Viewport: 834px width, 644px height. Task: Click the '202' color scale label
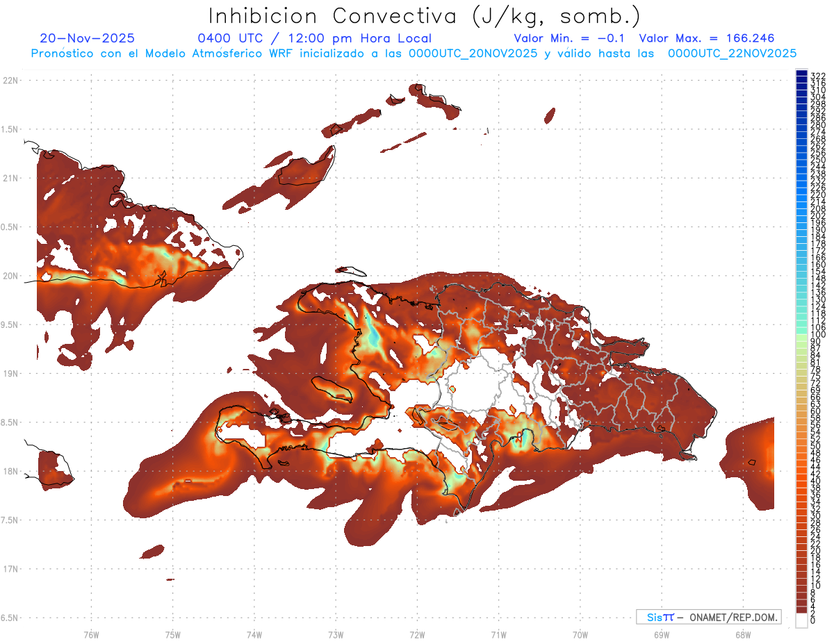[818, 215]
